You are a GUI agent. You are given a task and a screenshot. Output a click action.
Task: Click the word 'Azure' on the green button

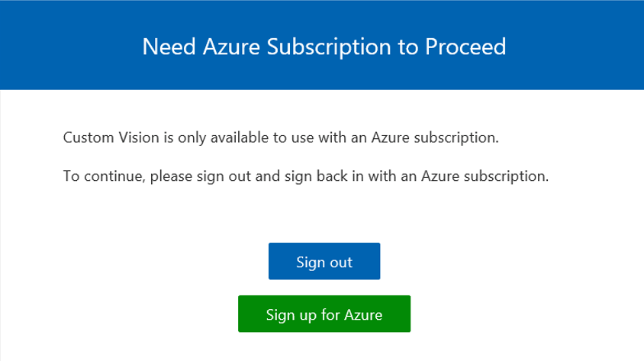coord(363,314)
